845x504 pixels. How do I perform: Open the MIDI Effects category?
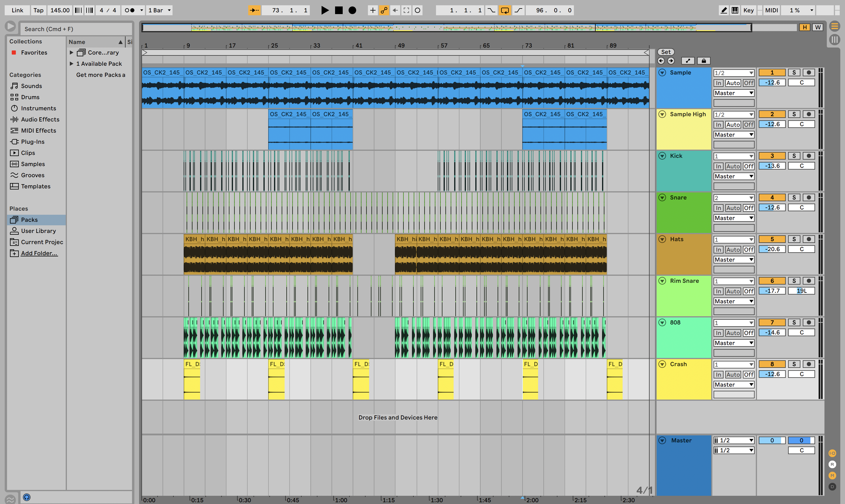38,131
